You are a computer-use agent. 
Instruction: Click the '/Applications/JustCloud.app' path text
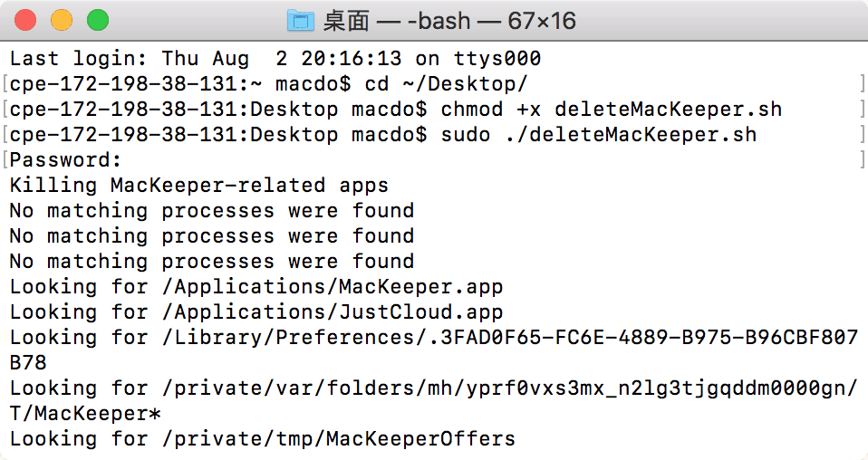pos(333,312)
